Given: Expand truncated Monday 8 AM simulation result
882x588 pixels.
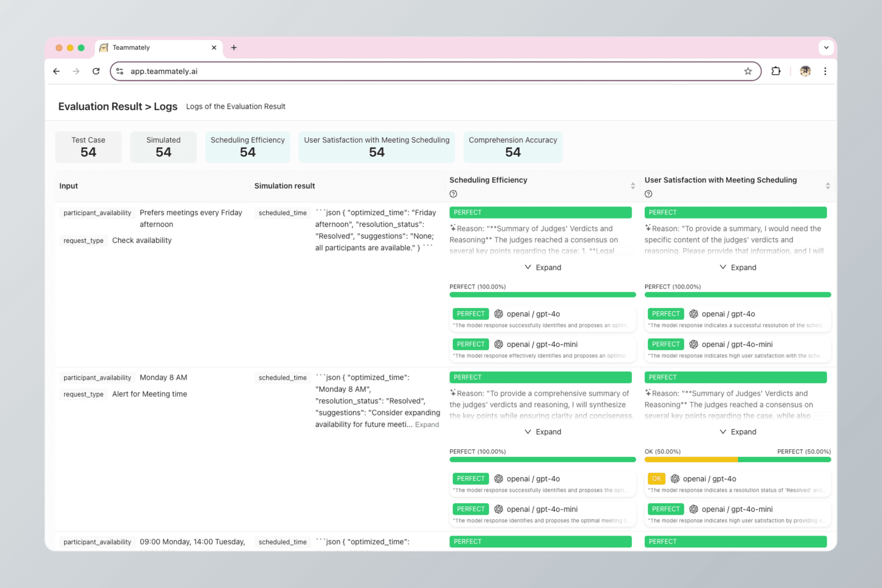Looking at the screenshot, I should pyautogui.click(x=427, y=425).
